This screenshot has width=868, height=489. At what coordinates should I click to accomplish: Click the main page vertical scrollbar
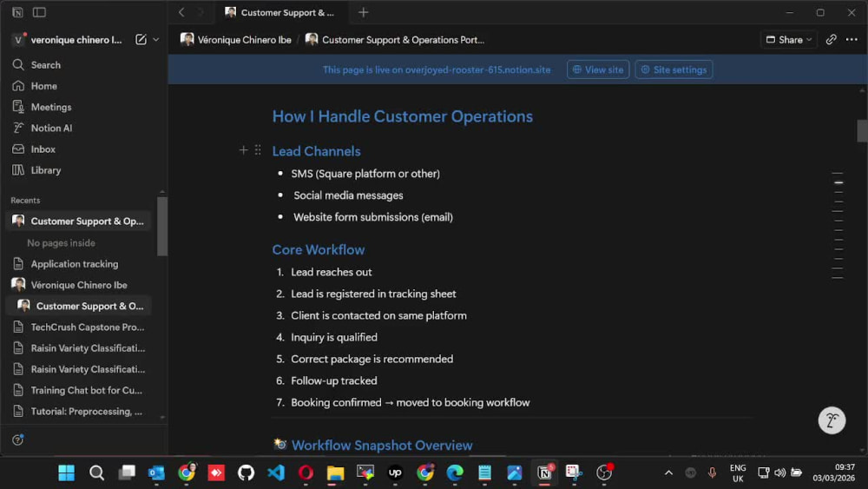tap(862, 130)
